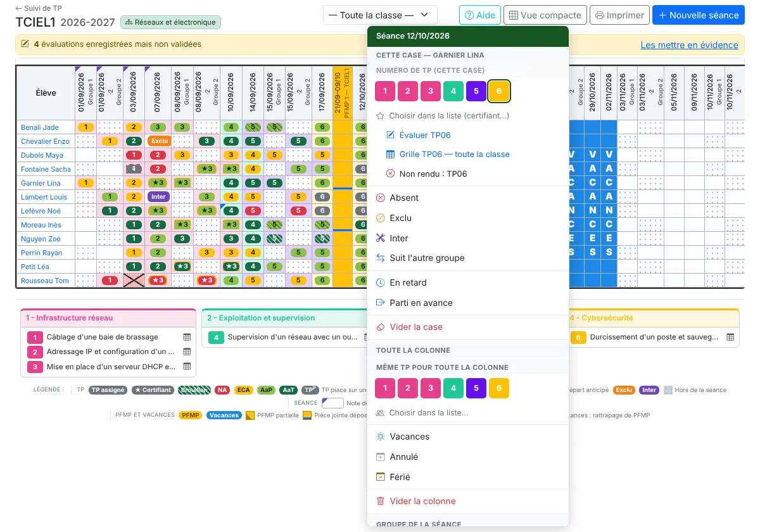The image size is (760, 532).
Task: Pick TP number 4 under Cette case
Action: click(453, 91)
